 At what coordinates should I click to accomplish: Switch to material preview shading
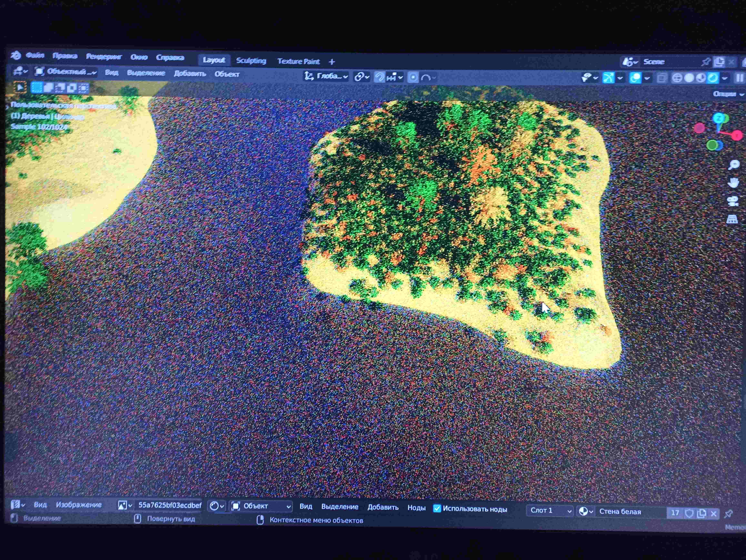(701, 78)
